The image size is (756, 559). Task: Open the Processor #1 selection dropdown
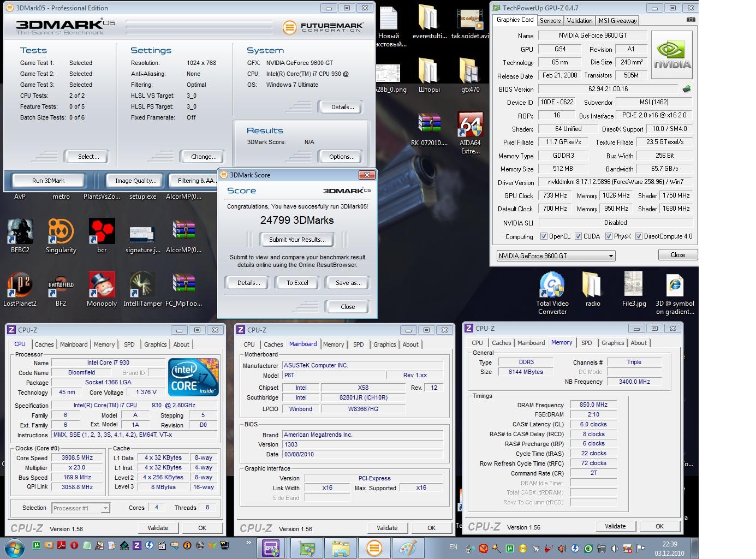click(x=80, y=508)
